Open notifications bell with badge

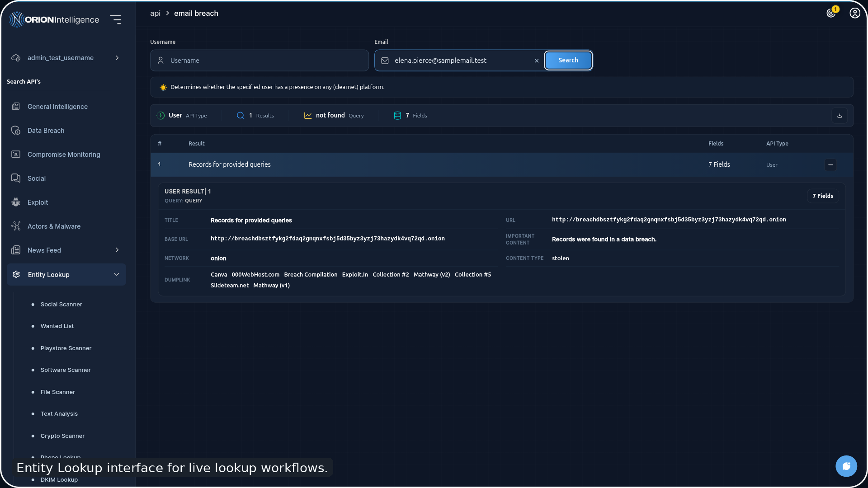click(x=832, y=12)
